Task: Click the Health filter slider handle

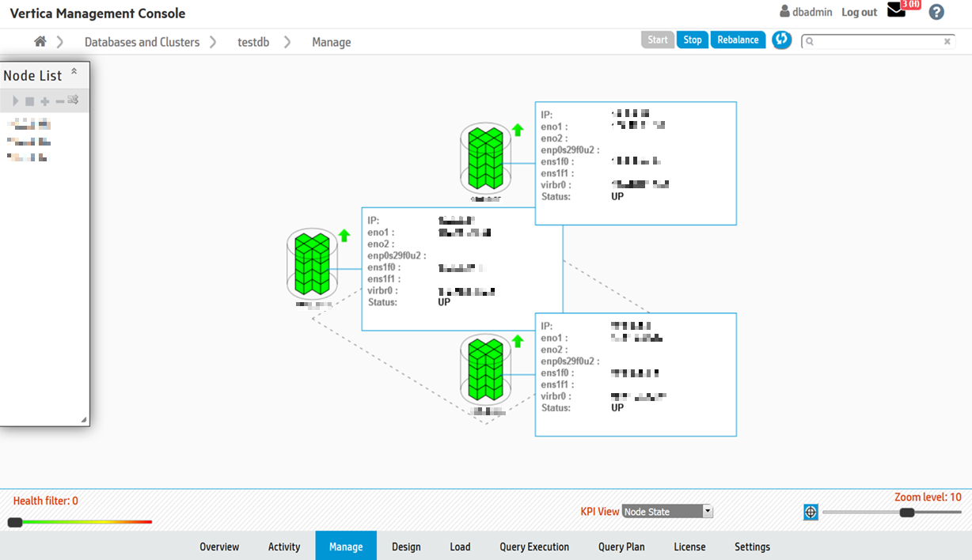Action: 15,522
